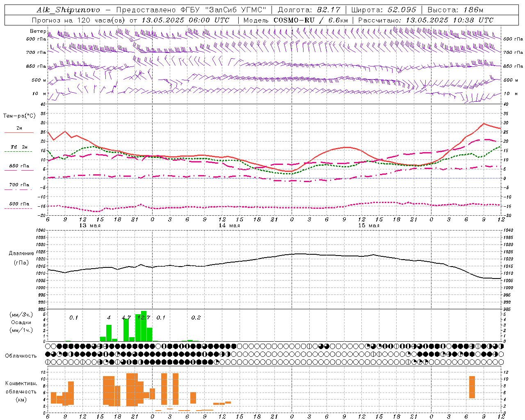This screenshot has width=525, height=420.
Task: Click the Прогноз на 120 часа(ов) text
Action: click(x=79, y=20)
